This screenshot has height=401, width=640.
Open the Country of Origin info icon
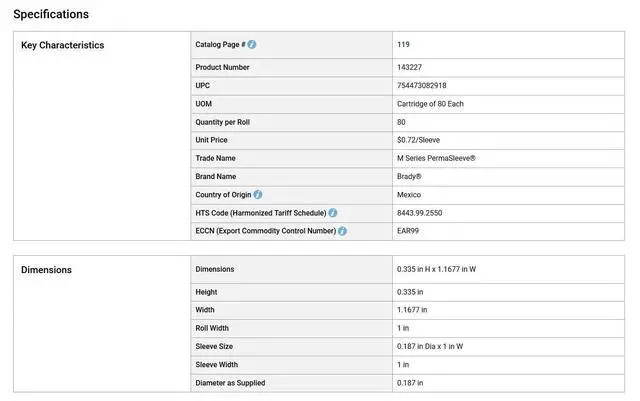point(258,195)
